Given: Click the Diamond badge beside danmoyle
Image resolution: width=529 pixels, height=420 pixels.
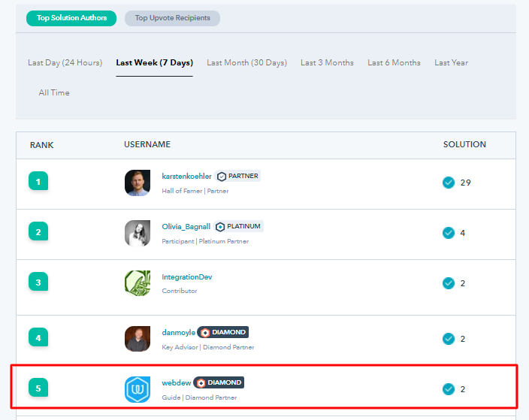Looking at the screenshot, I should [222, 332].
